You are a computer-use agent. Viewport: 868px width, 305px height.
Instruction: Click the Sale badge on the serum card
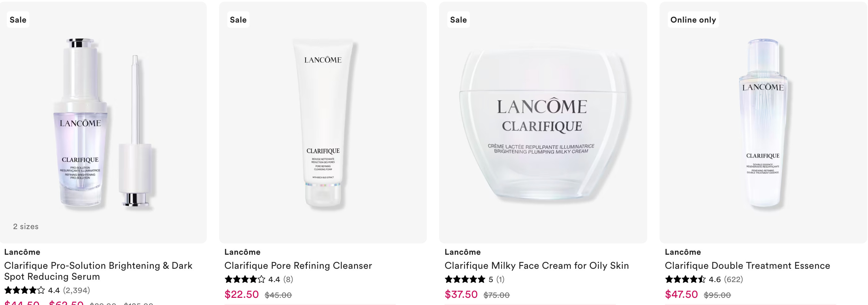pyautogui.click(x=18, y=20)
